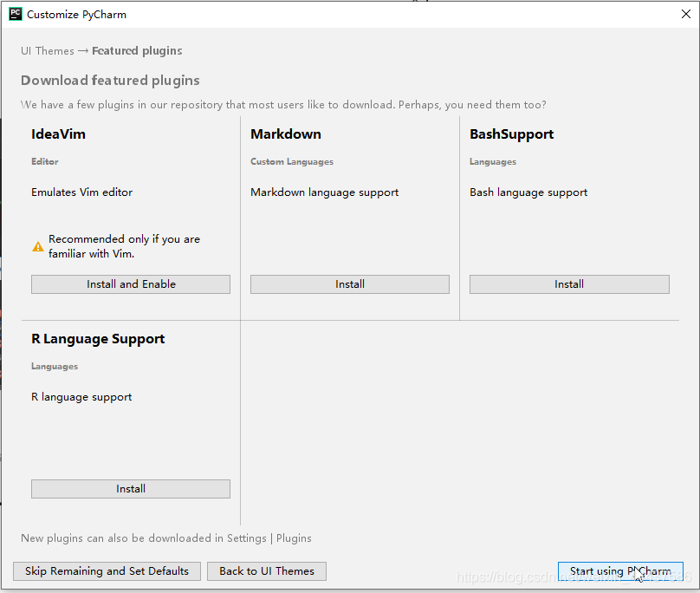Select the IdeaVim plugin title

click(59, 134)
